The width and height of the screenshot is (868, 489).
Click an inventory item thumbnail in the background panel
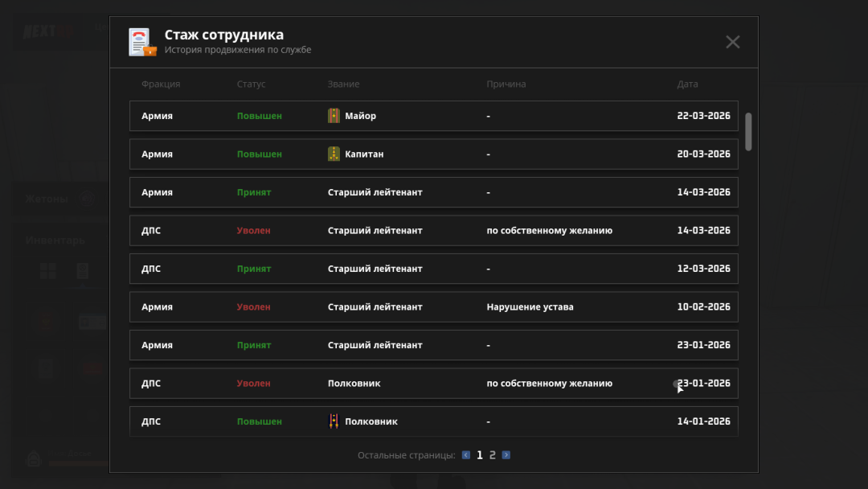[x=45, y=321]
